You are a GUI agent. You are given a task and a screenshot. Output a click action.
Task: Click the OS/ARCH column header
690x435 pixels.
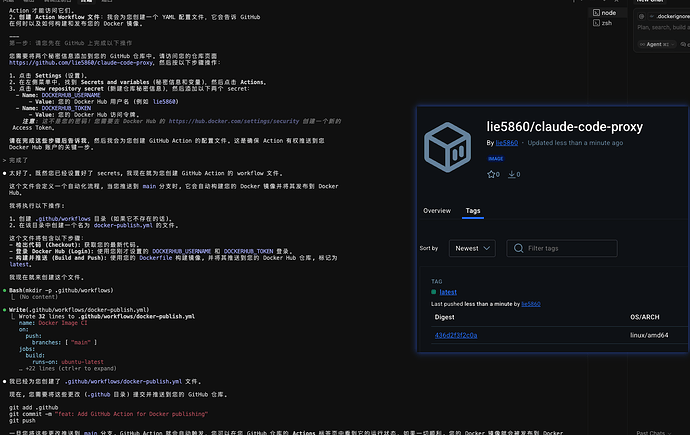tap(645, 317)
